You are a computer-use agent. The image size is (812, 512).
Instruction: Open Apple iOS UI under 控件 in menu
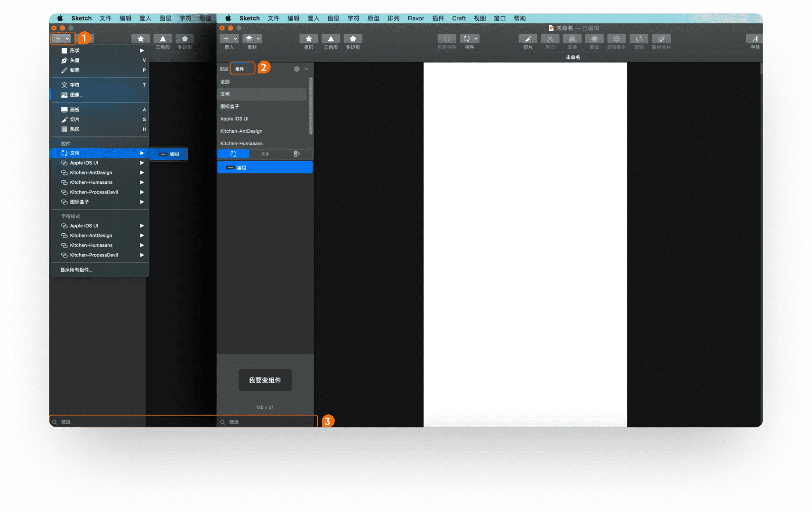pos(100,163)
